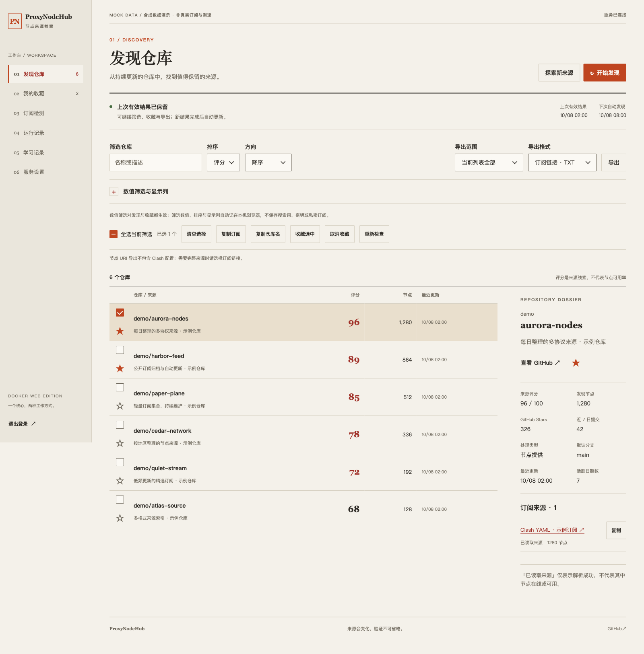Expand the 数值筛选与显示列 section
Image resolution: width=644 pixels, height=654 pixels.
click(x=114, y=192)
